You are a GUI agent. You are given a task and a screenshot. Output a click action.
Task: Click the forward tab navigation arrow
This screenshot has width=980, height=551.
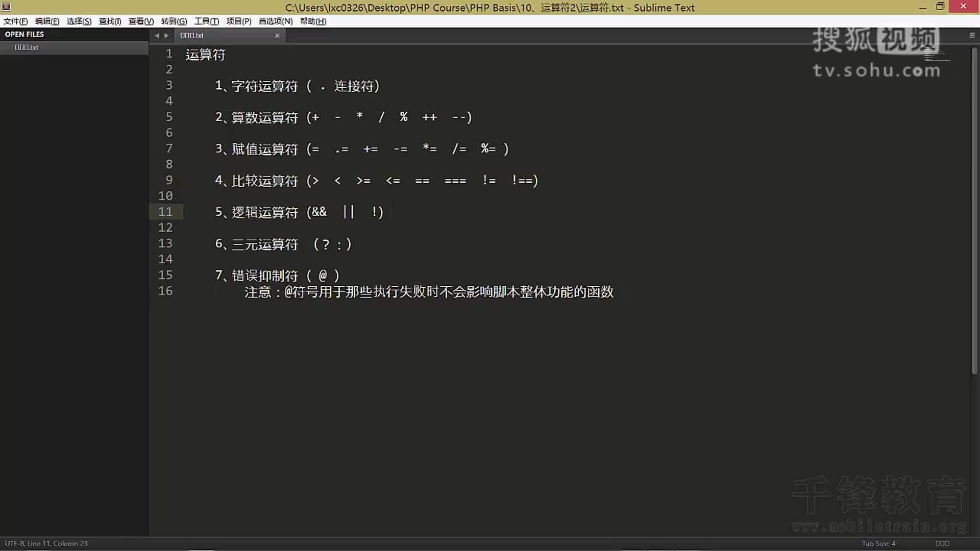(x=166, y=35)
